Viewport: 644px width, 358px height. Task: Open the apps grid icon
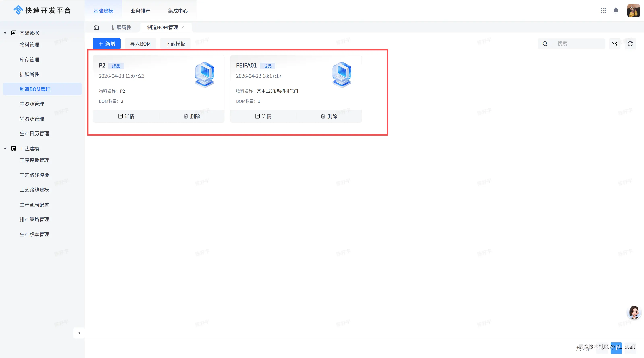[603, 10]
